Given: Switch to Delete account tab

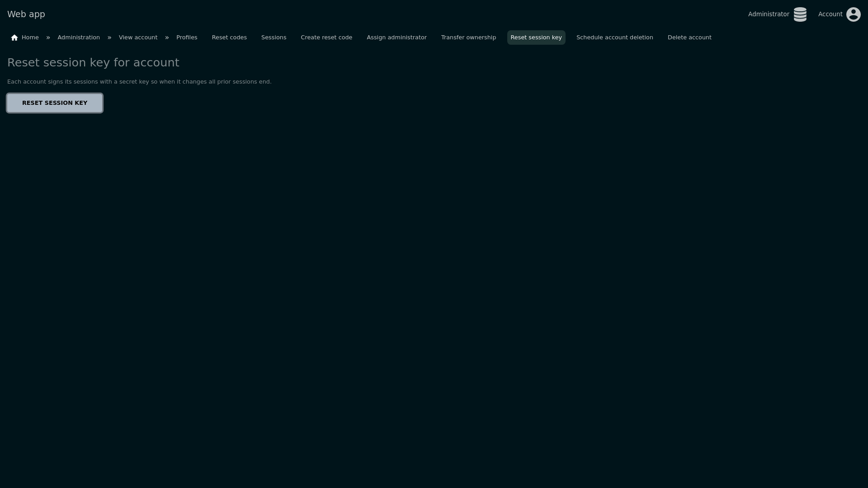Looking at the screenshot, I should tap(689, 38).
